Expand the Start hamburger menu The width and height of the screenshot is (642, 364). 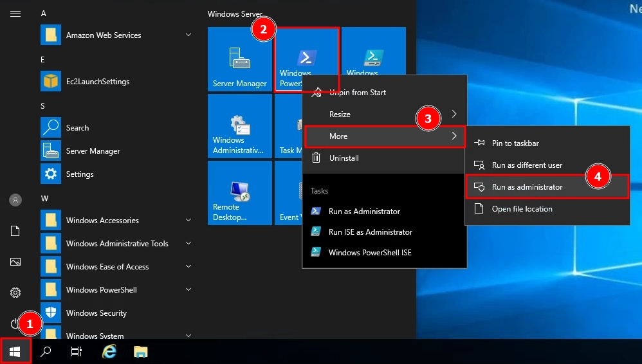point(15,14)
